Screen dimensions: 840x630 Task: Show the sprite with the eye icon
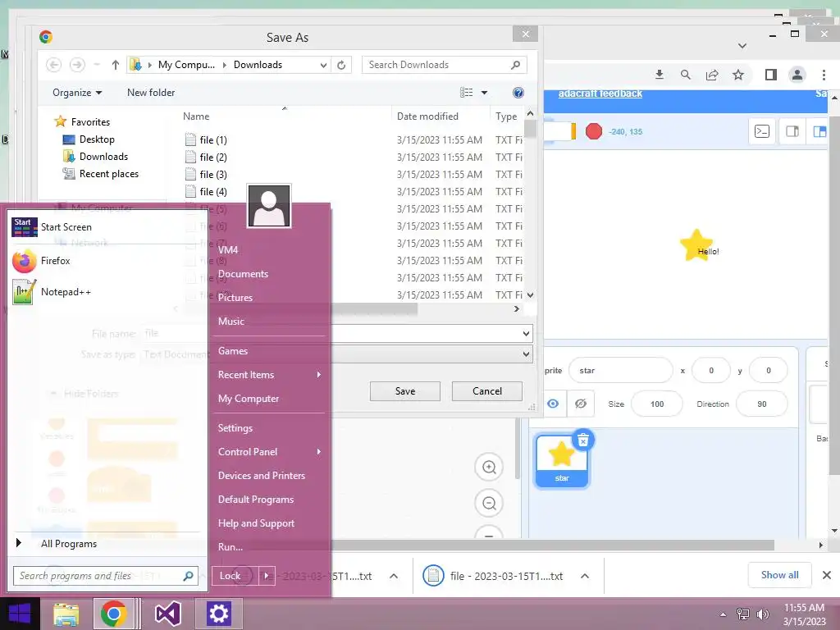pos(553,404)
